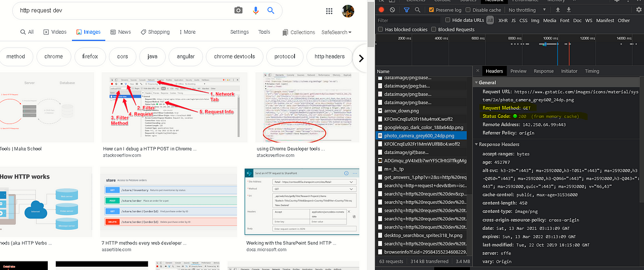Click the http headers suggestion chip
Image resolution: width=644 pixels, height=270 pixels.
(330, 57)
